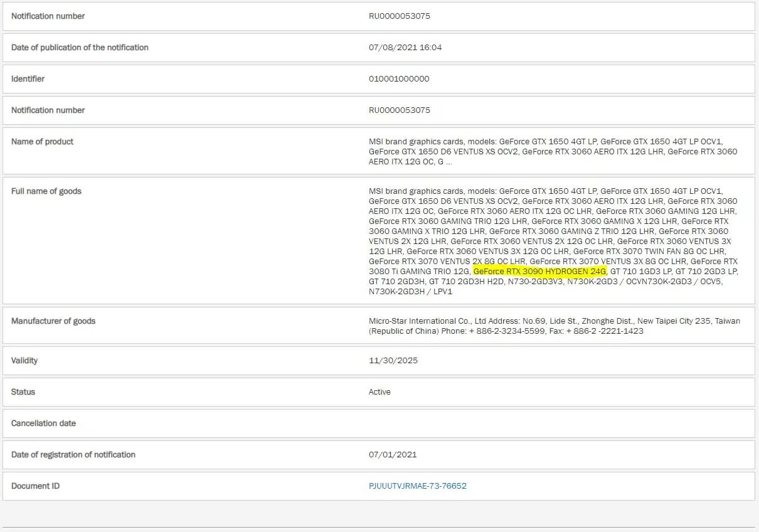Click the Validity date 11/30/2025
This screenshot has width=759, height=532.
pos(393,360)
